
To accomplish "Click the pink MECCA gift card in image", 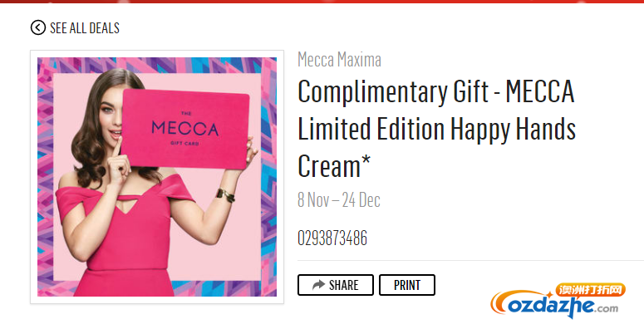I will pyautogui.click(x=185, y=129).
